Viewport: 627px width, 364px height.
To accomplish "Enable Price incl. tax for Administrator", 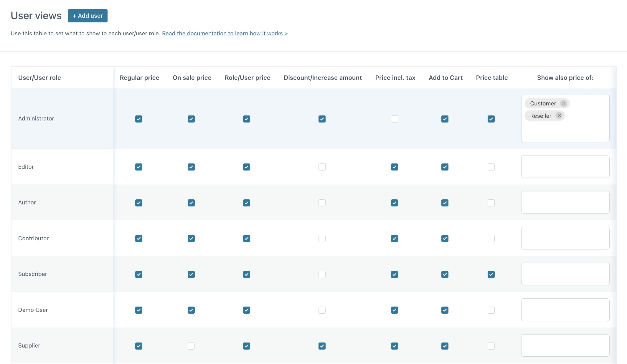I will [395, 119].
